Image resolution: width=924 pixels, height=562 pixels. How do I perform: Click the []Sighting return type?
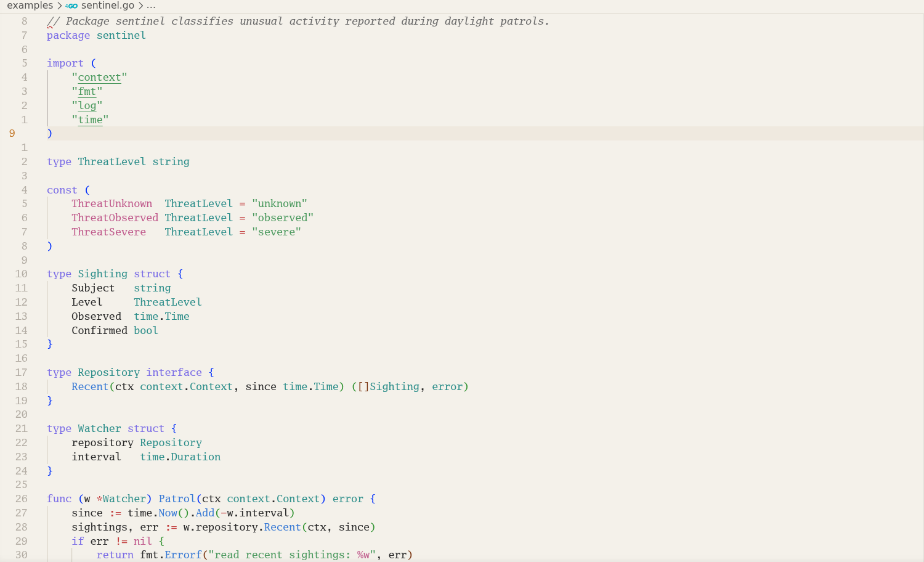point(389,386)
